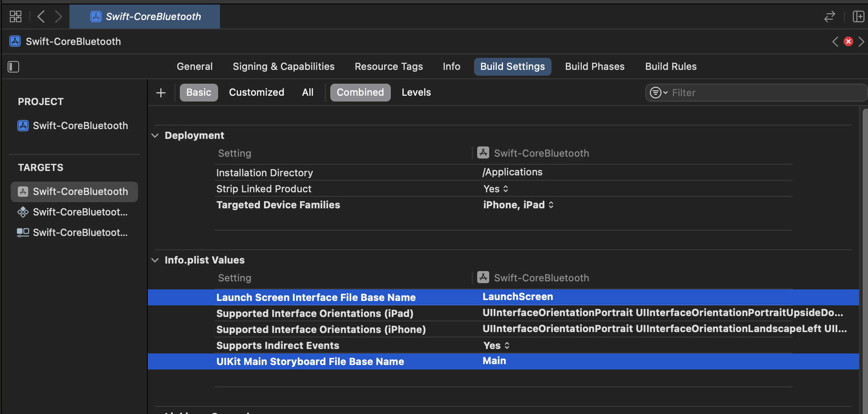Viewport: 868px width, 414px height.
Task: Collapse the Info.plist Values section
Action: 155,260
